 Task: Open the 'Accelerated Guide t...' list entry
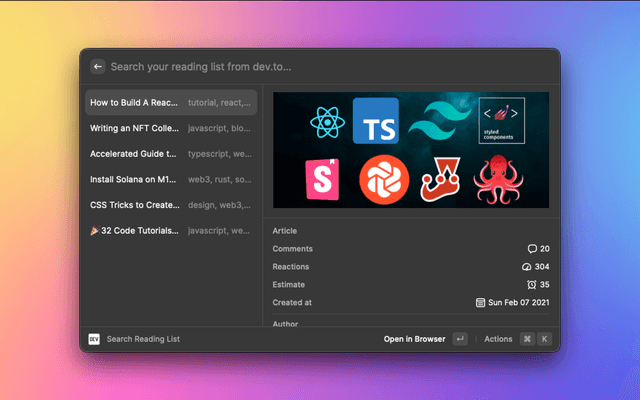[x=170, y=154]
